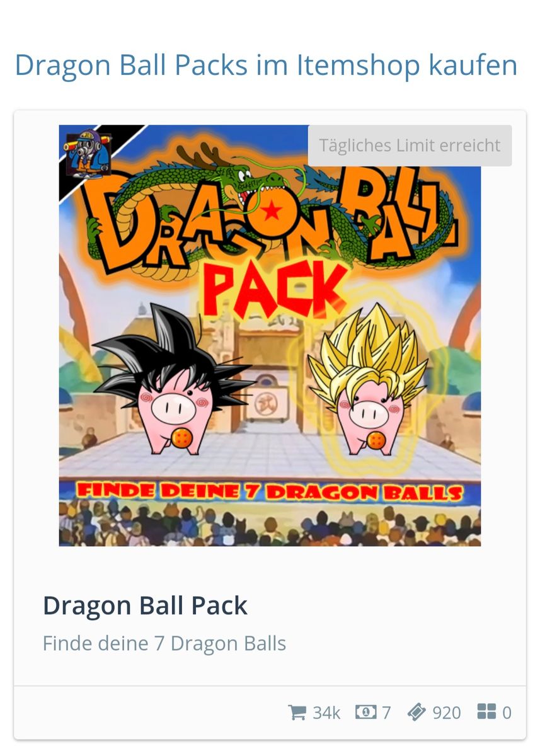The width and height of the screenshot is (540, 756).
Task: Click the 34k purchases count
Action: [326, 713]
